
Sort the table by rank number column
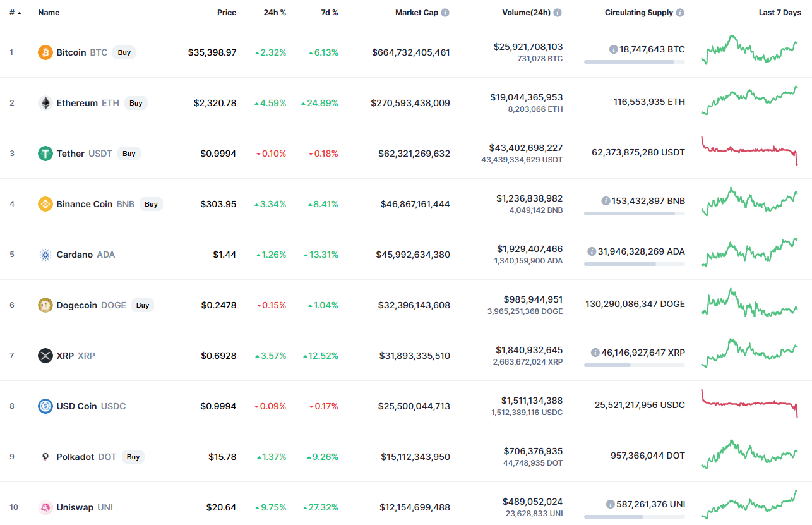pyautogui.click(x=13, y=13)
